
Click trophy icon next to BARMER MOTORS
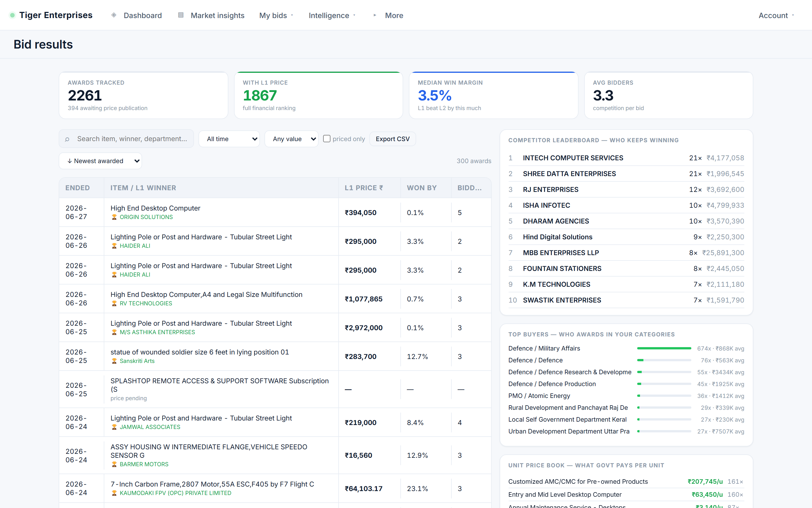(x=114, y=464)
